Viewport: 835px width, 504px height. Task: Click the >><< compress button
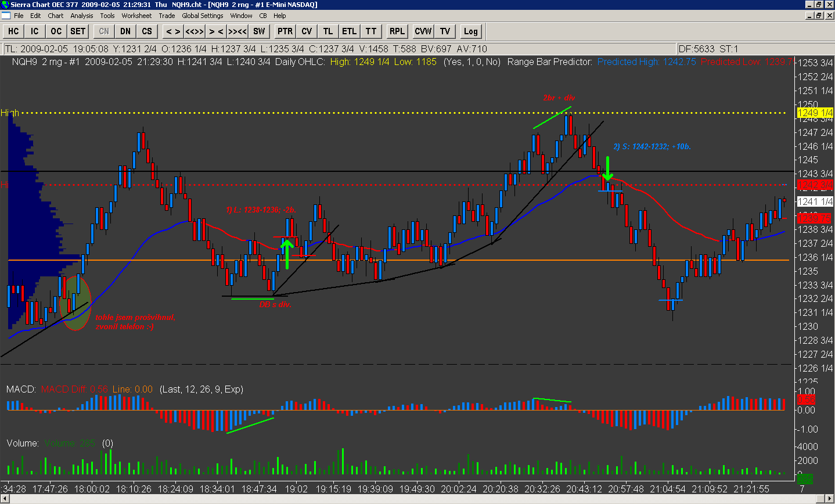[x=237, y=31]
